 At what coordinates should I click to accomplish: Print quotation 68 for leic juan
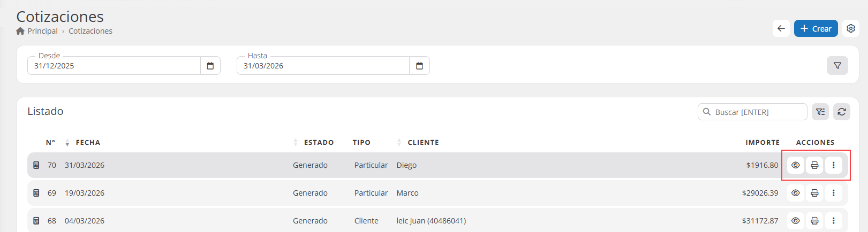click(814, 221)
